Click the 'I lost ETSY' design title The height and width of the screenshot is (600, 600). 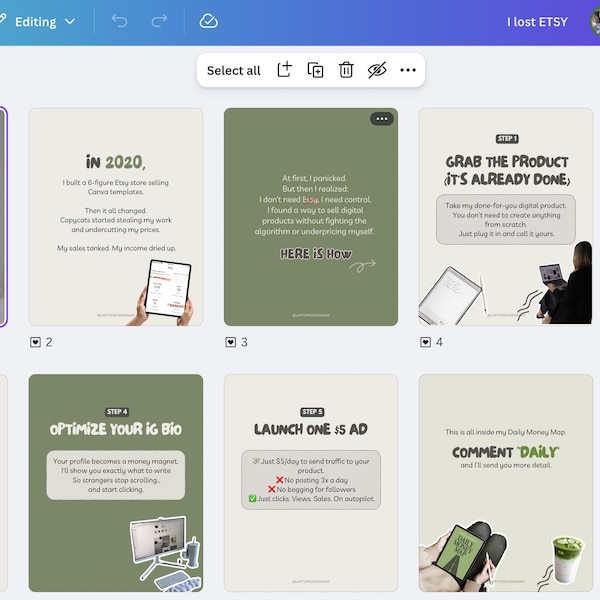tap(537, 22)
